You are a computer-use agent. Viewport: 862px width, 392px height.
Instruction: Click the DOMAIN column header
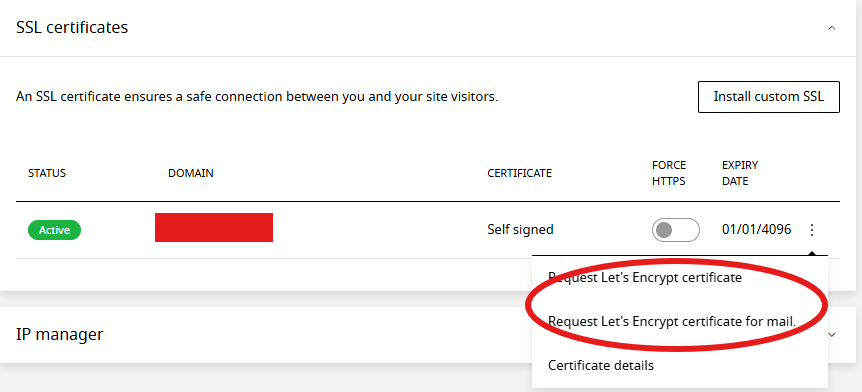click(191, 173)
